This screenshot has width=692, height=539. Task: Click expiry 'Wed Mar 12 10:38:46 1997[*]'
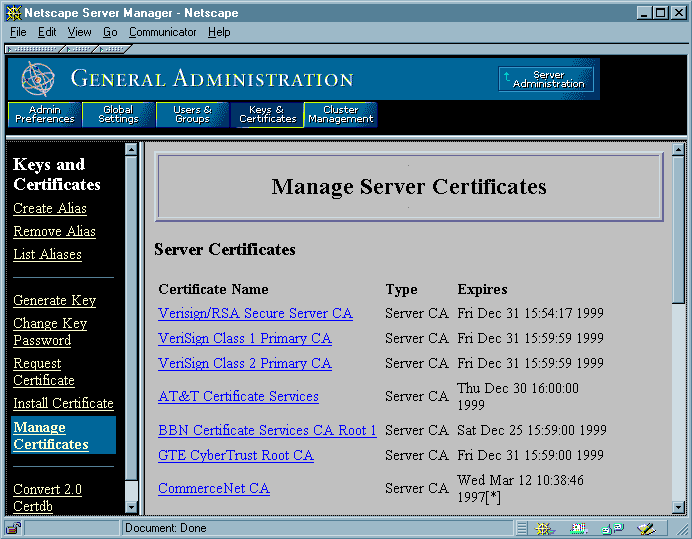(x=520, y=488)
